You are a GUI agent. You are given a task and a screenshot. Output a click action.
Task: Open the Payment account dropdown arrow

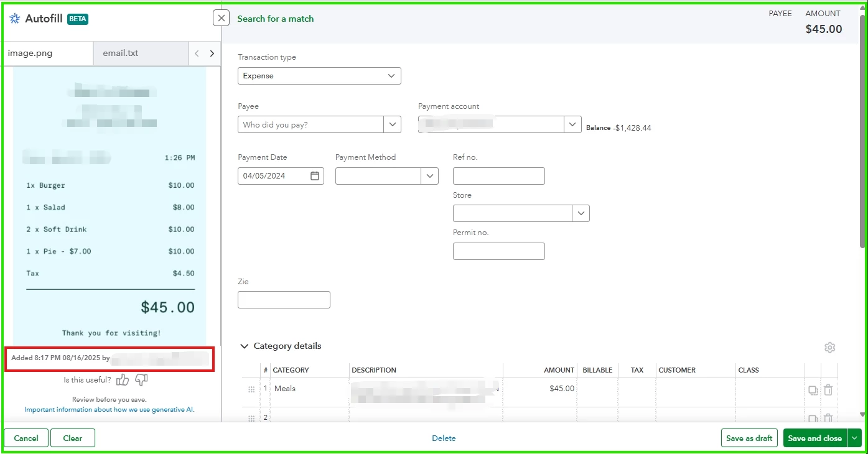573,124
